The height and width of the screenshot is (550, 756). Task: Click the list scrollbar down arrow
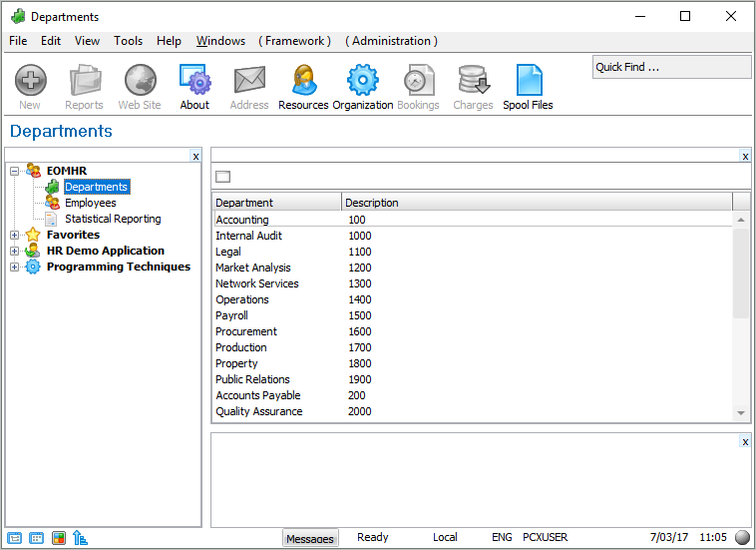pos(741,412)
